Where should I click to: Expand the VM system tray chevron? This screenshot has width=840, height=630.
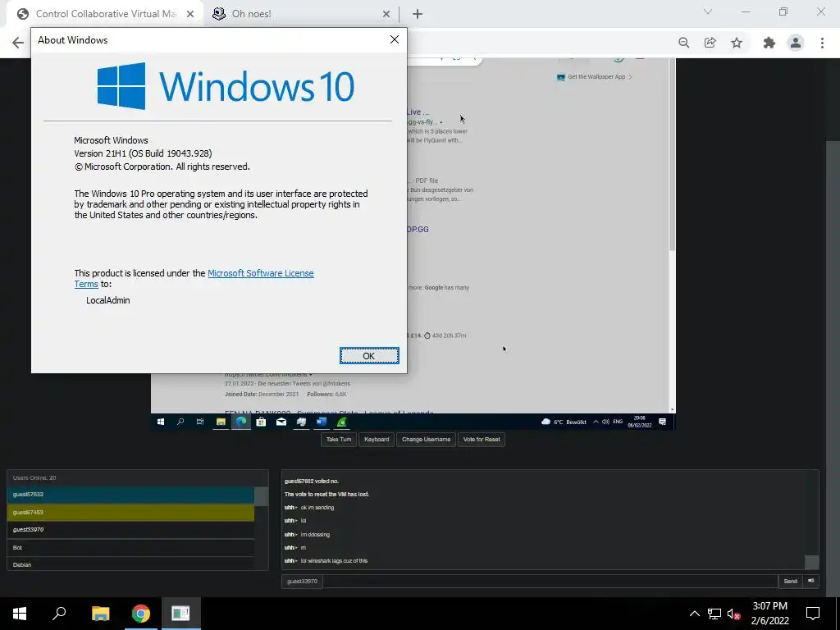click(x=596, y=422)
